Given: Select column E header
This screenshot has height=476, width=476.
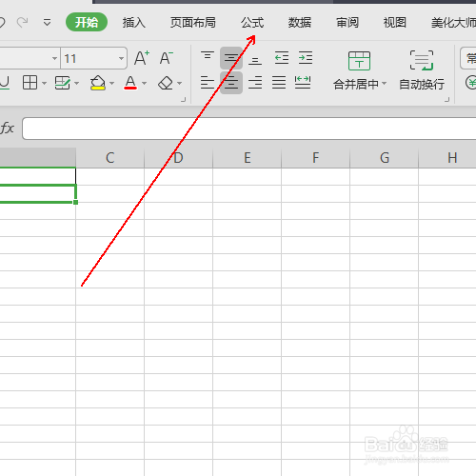Looking at the screenshot, I should (247, 158).
